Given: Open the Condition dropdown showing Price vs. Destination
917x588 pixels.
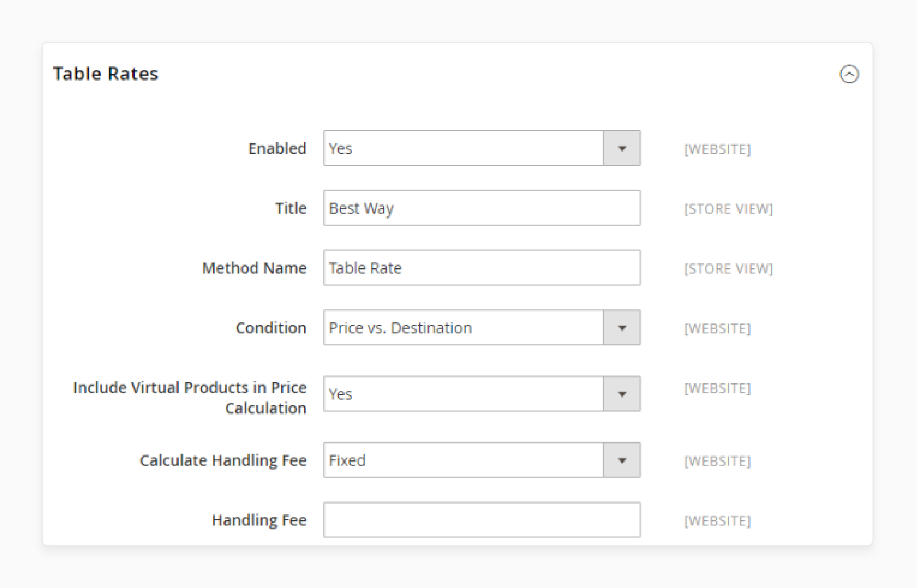Looking at the screenshot, I should click(x=482, y=327).
